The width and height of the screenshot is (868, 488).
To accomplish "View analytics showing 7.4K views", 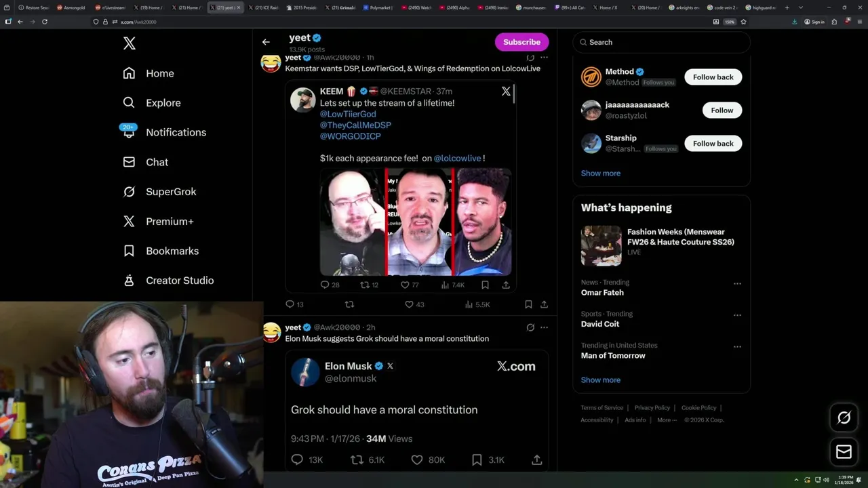I will coord(452,285).
